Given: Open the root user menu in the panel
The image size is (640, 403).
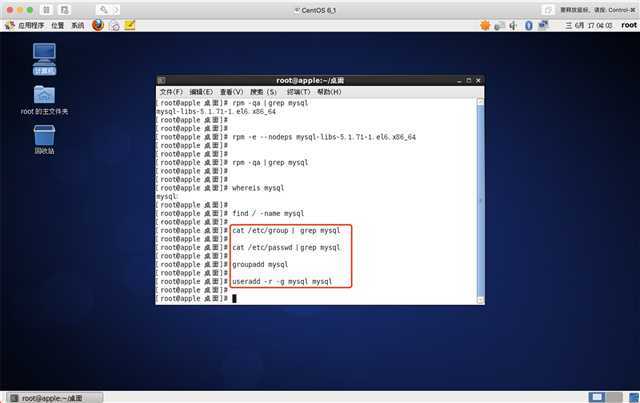Looking at the screenshot, I should coord(629,25).
